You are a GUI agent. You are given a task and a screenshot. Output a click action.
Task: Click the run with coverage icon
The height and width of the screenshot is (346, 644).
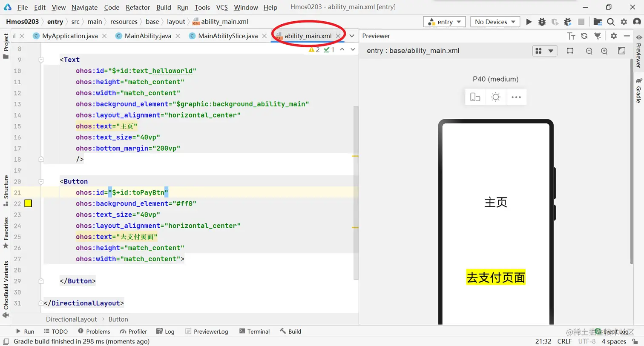click(555, 22)
